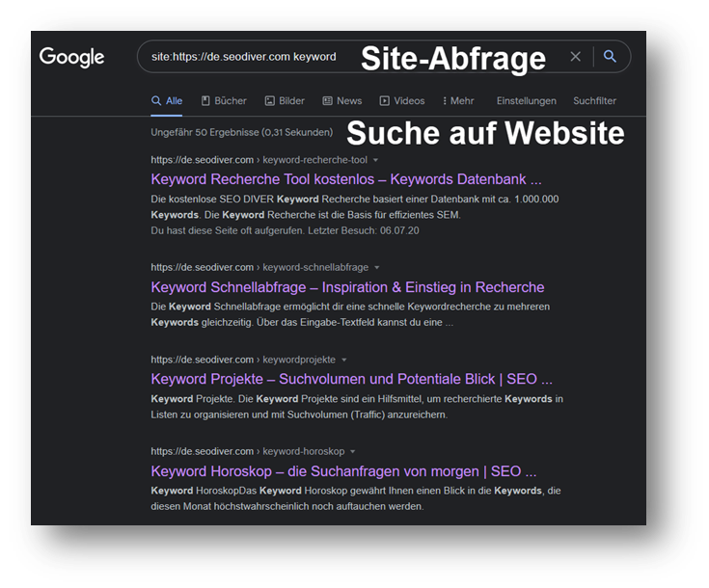Select the Alle results tab
709x588 pixels.
(x=167, y=101)
